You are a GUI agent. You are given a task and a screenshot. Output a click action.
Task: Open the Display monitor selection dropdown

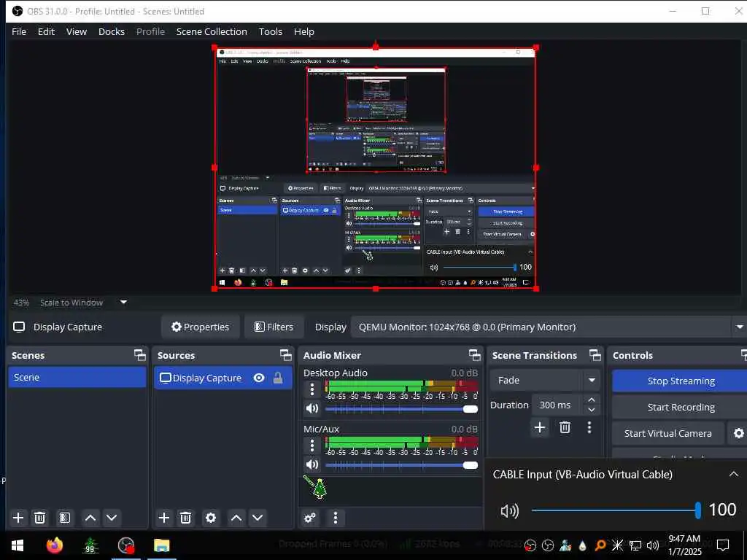click(x=549, y=327)
